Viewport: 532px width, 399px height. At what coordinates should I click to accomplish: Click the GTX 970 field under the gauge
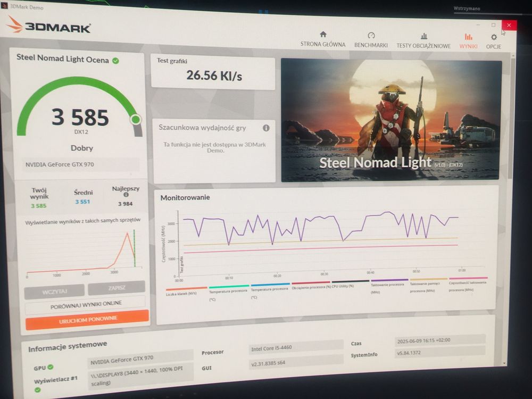click(81, 164)
